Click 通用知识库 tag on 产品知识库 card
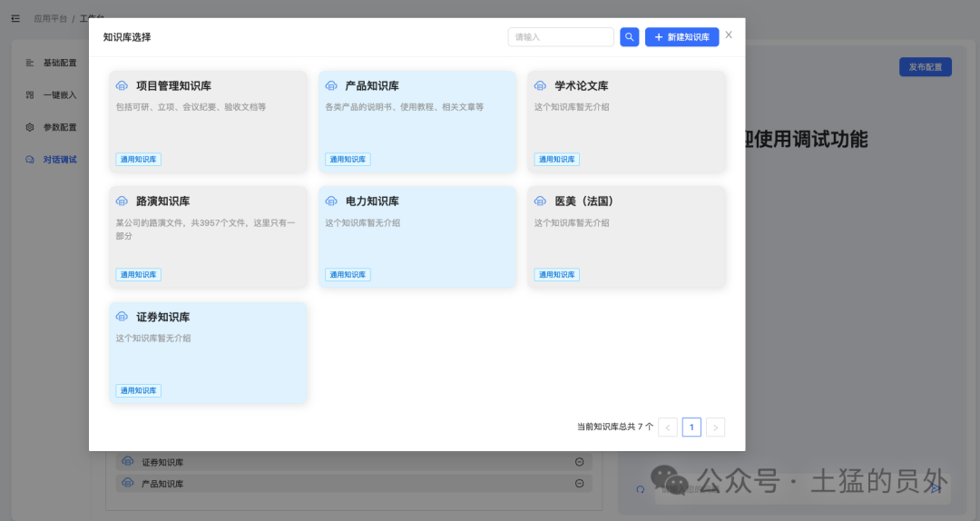This screenshot has height=521, width=980. [x=348, y=160]
